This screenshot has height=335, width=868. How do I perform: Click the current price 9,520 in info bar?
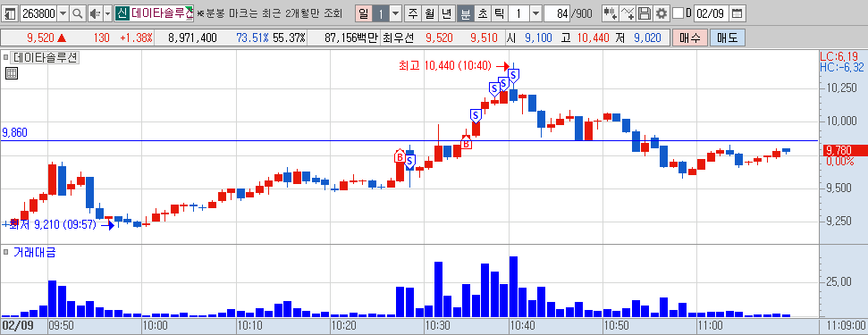coord(40,38)
